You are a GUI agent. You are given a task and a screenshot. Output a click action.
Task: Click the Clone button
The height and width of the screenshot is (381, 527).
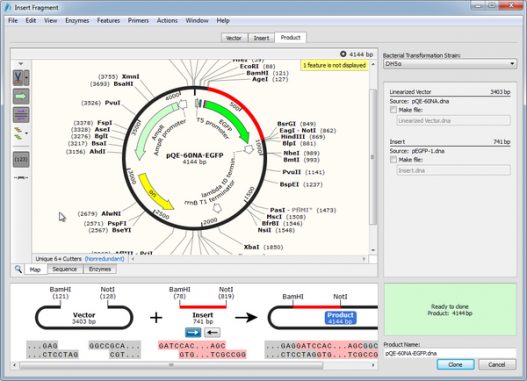click(455, 365)
